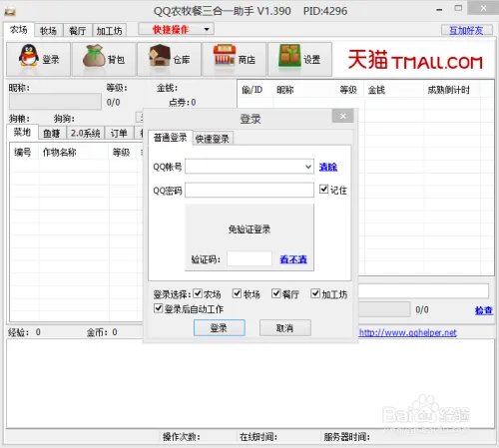Switch to the 农场 tab
Viewport: 499px width, 448px height.
tap(19, 30)
